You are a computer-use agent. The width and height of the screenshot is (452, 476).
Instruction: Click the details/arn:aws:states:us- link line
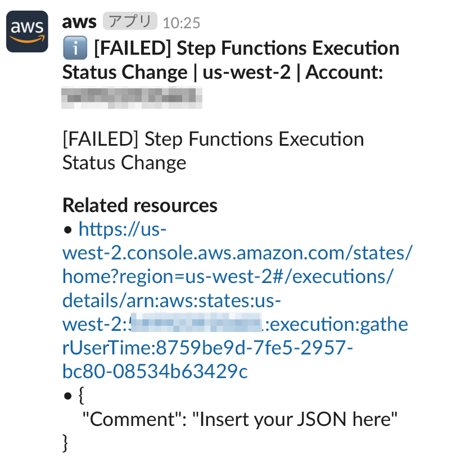click(171, 300)
